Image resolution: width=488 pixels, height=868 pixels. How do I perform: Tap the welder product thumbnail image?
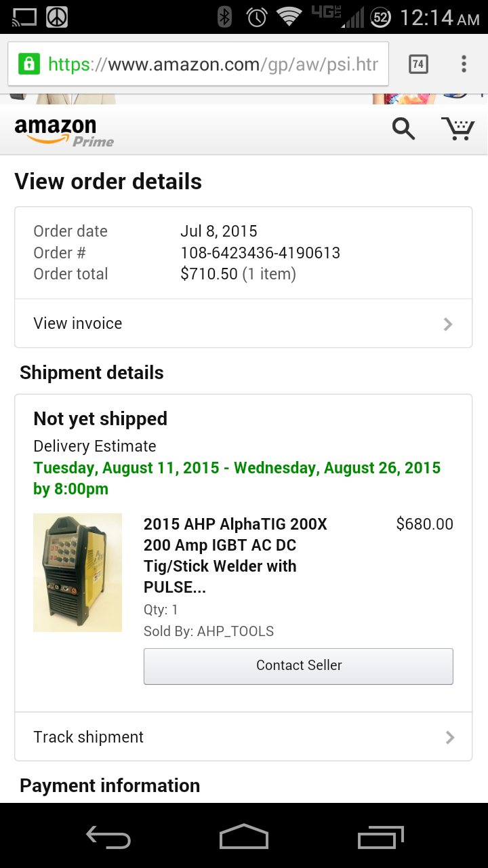coord(78,572)
